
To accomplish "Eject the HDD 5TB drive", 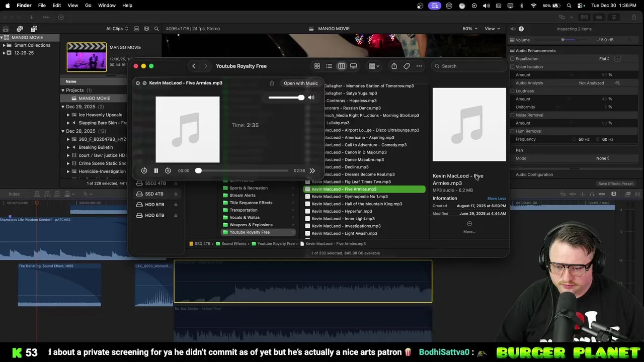I will pos(176,205).
